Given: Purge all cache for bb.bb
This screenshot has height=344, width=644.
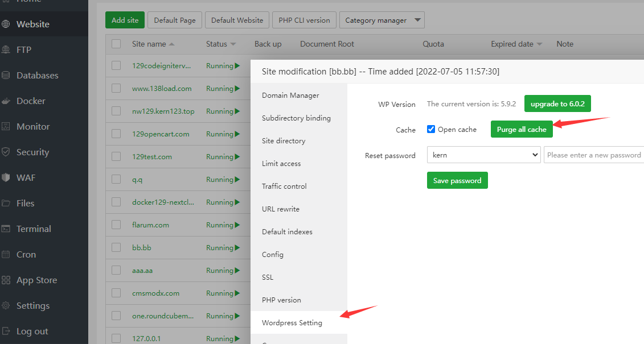Looking at the screenshot, I should click(x=521, y=129).
